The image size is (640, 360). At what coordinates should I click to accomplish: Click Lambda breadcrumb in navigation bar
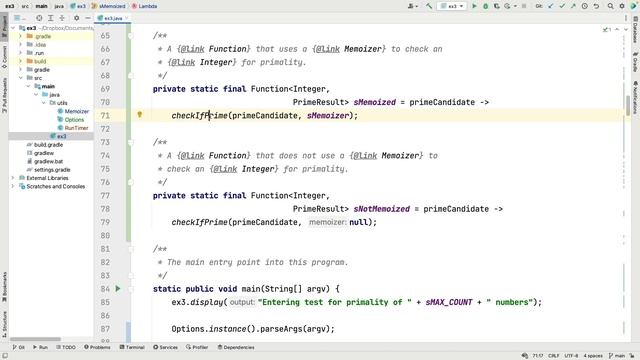pyautogui.click(x=144, y=6)
